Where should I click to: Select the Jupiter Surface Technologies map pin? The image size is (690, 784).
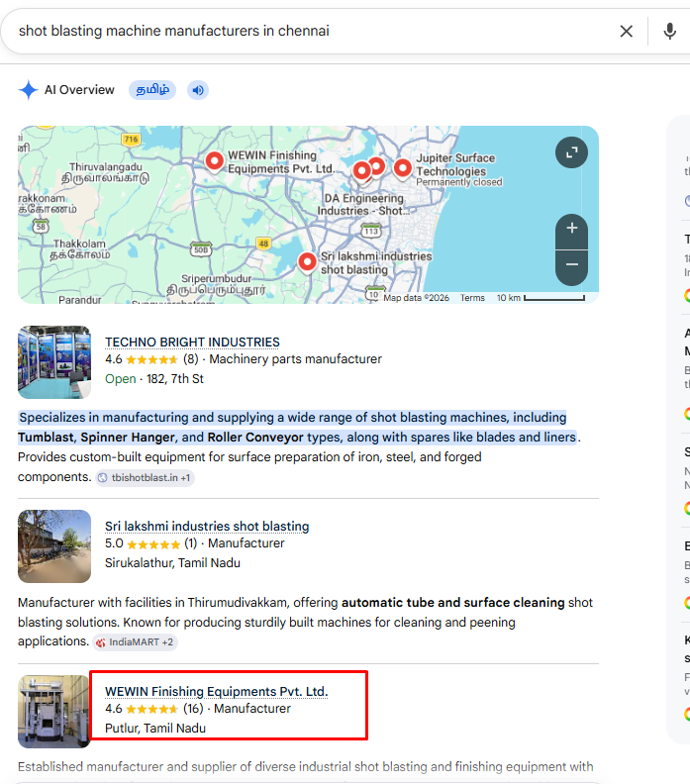click(403, 168)
